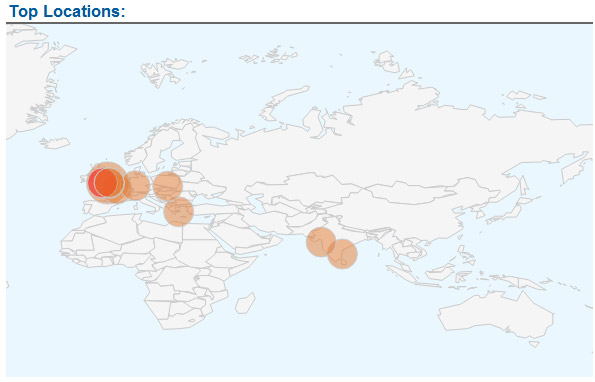Image resolution: width=595 pixels, height=382 pixels.
Task: Click the island of Madagascar
Action: [245, 303]
